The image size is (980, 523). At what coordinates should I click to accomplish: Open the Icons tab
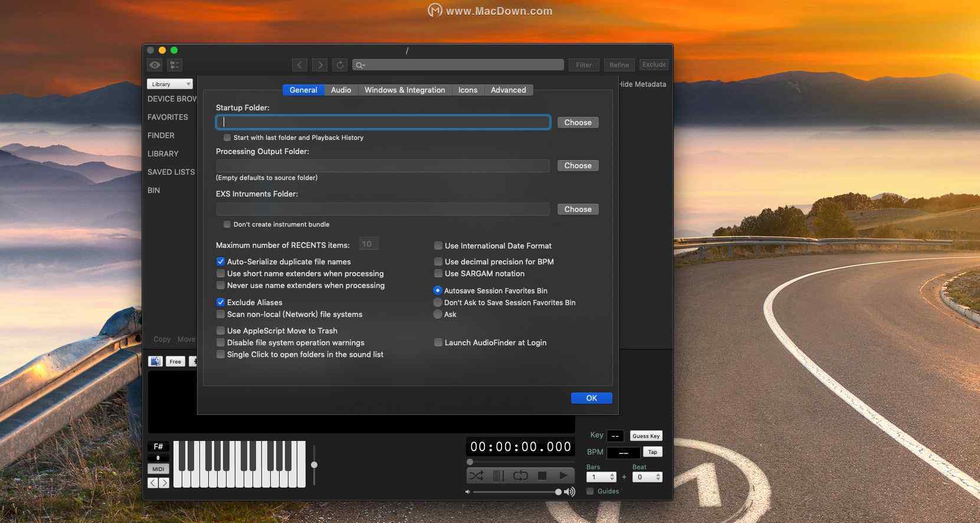(468, 90)
